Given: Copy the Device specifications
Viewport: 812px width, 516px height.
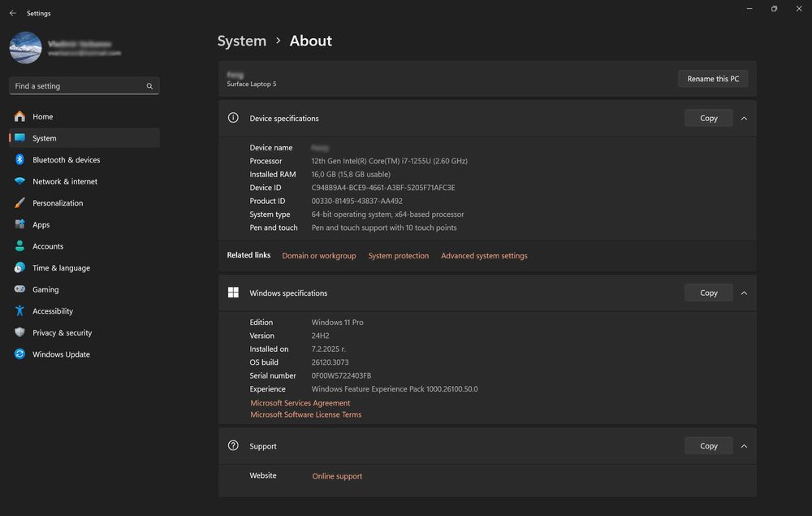Looking at the screenshot, I should click(x=708, y=118).
